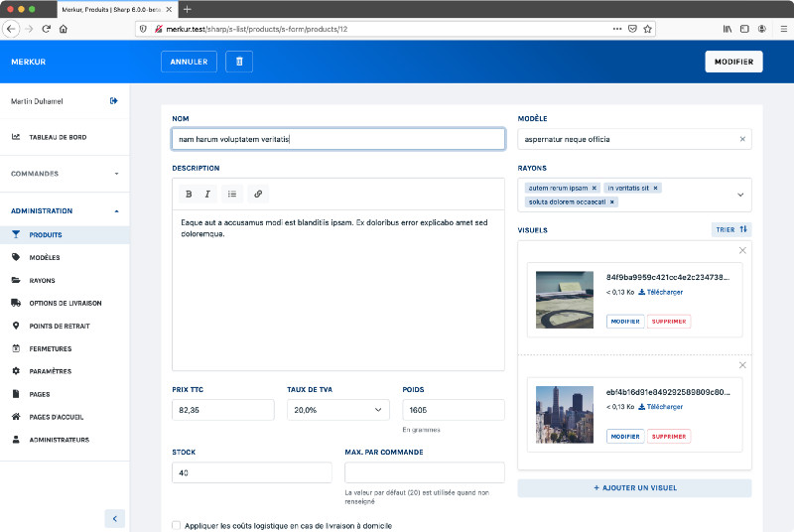Toggle bold formatting in description editor
This screenshot has width=794, height=532.
(188, 194)
